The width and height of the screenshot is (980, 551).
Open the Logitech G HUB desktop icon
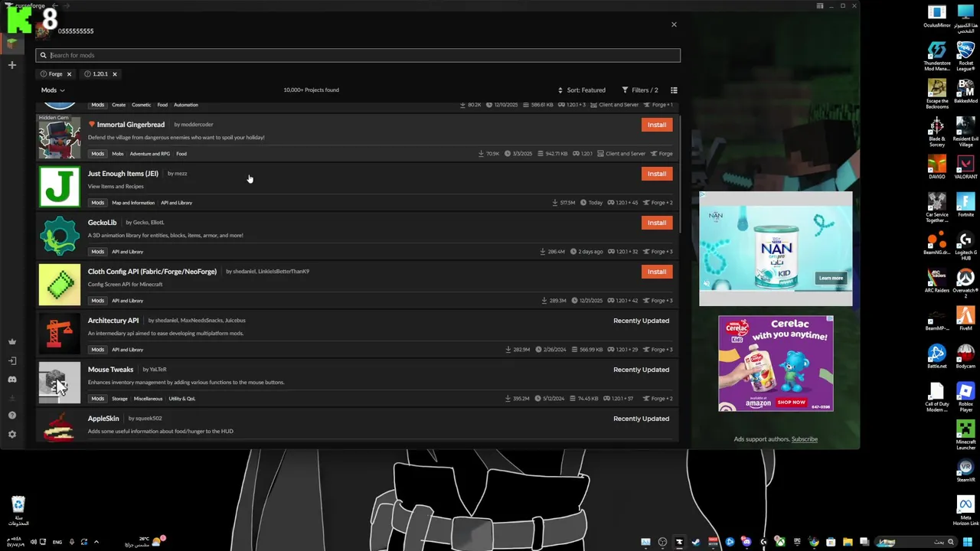[965, 246]
